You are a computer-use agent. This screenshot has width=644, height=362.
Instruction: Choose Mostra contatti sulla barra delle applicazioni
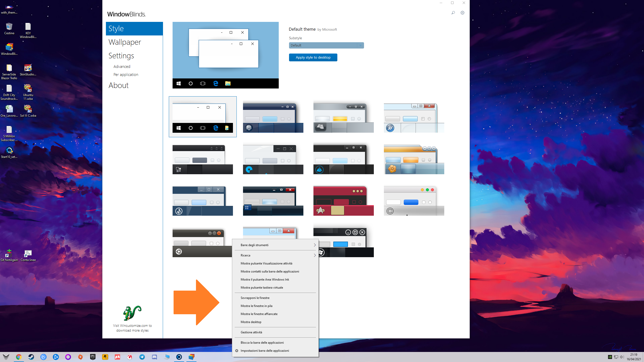275,271
